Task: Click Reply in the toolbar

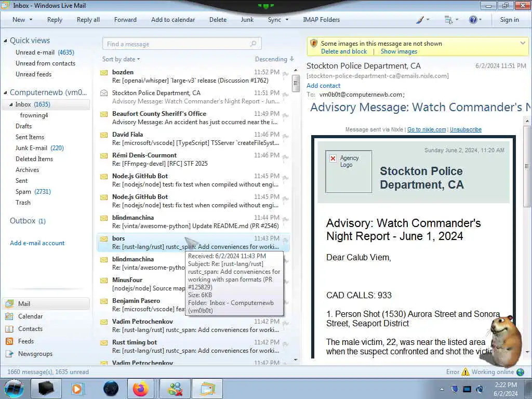Action: click(x=55, y=20)
